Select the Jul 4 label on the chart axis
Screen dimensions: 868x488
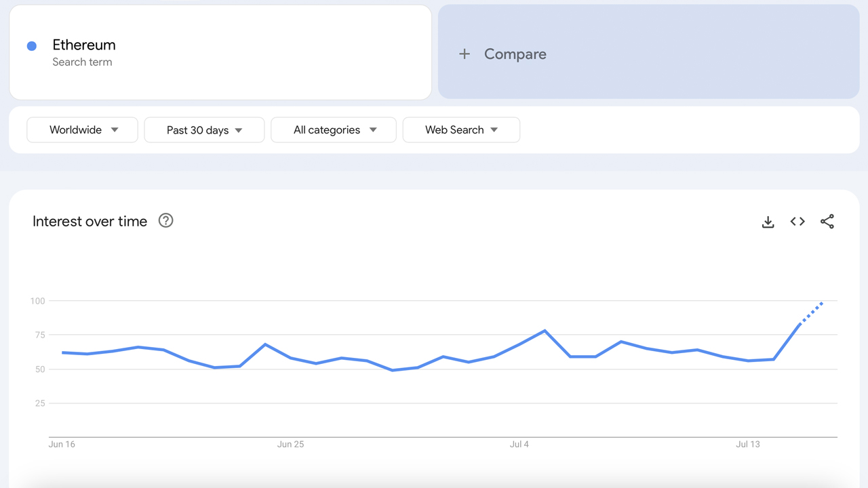click(x=519, y=444)
